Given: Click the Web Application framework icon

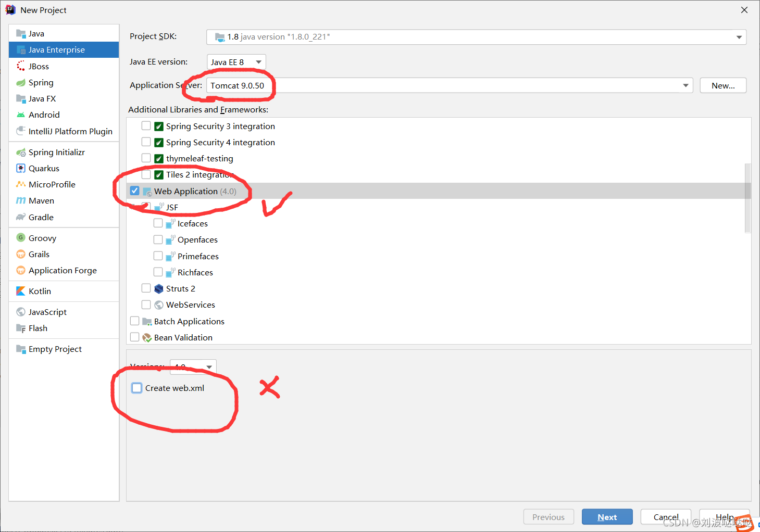Looking at the screenshot, I should pos(147,192).
